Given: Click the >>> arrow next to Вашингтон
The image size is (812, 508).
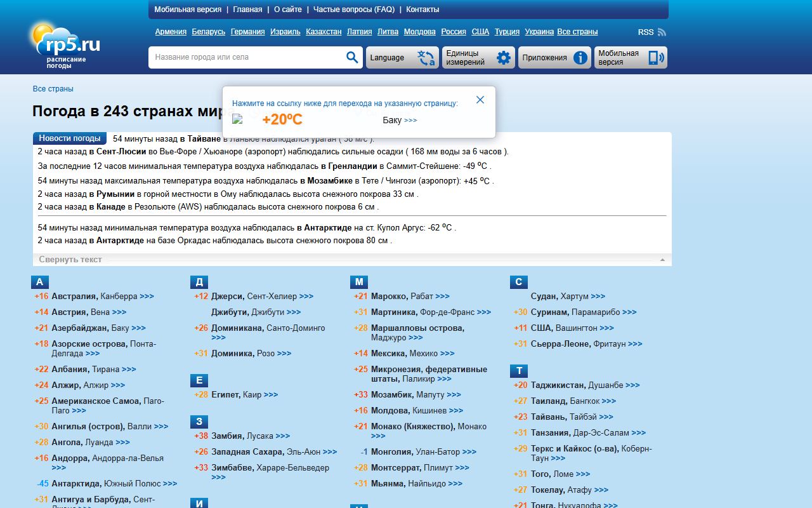Looking at the screenshot, I should tap(606, 328).
